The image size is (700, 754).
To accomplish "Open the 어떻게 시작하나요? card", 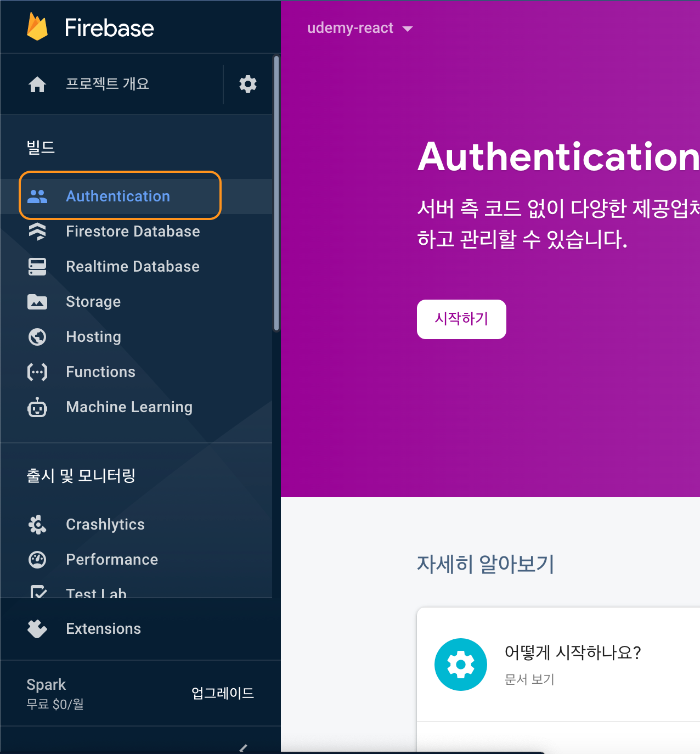I will click(558, 665).
